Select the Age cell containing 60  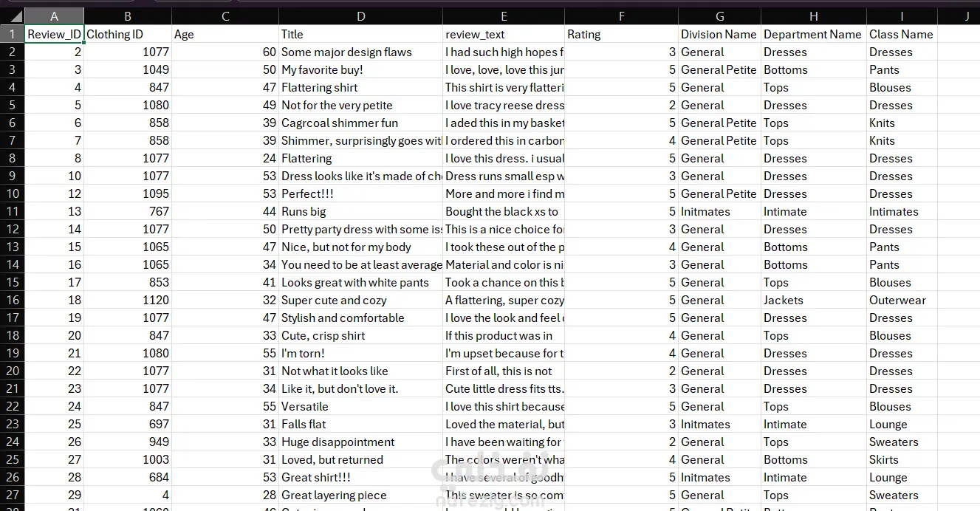pos(225,52)
